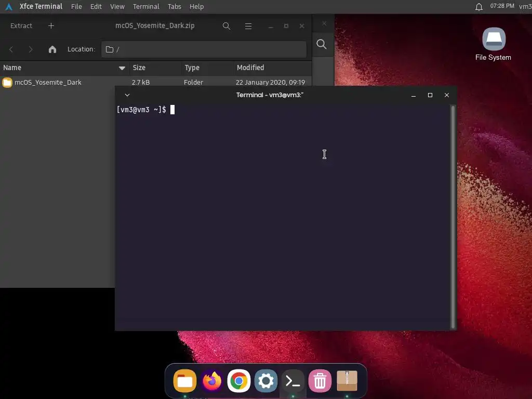Go forward in archive manager navigation
The image size is (532, 399).
[x=31, y=49]
